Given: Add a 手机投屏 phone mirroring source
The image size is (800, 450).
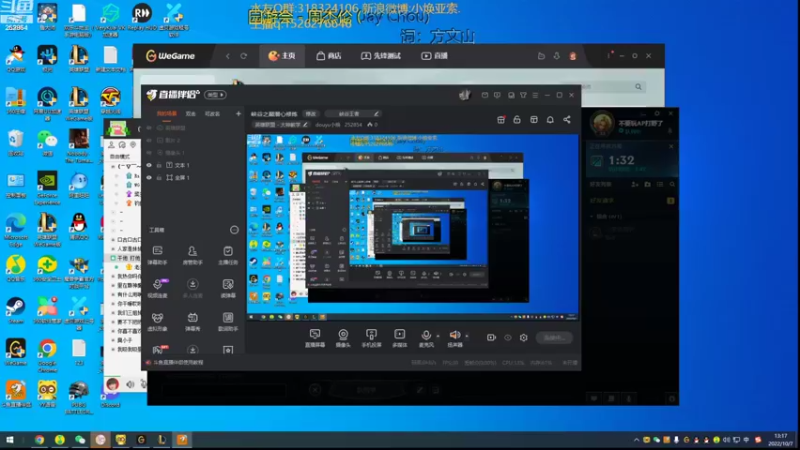Looking at the screenshot, I should pyautogui.click(x=371, y=338).
